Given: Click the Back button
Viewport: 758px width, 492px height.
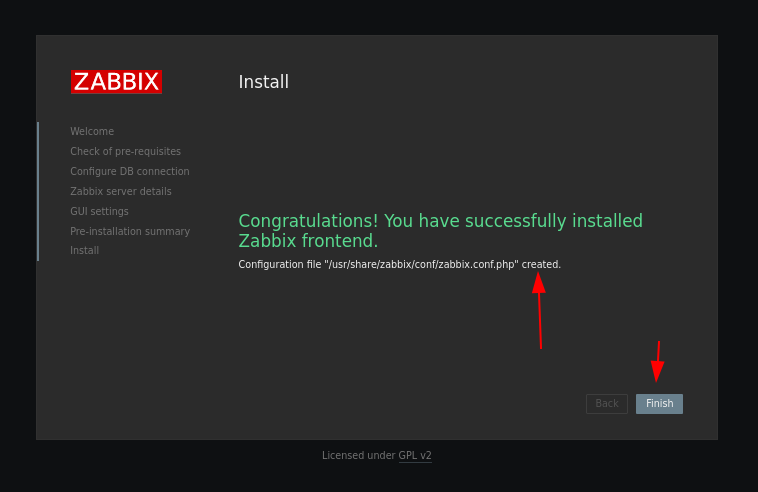Looking at the screenshot, I should (x=607, y=404).
